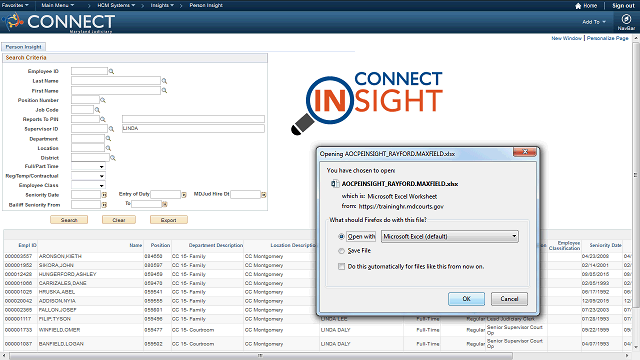The image size is (640, 360).
Task: Click the vertical page scrollbar
Action: click(636, 175)
